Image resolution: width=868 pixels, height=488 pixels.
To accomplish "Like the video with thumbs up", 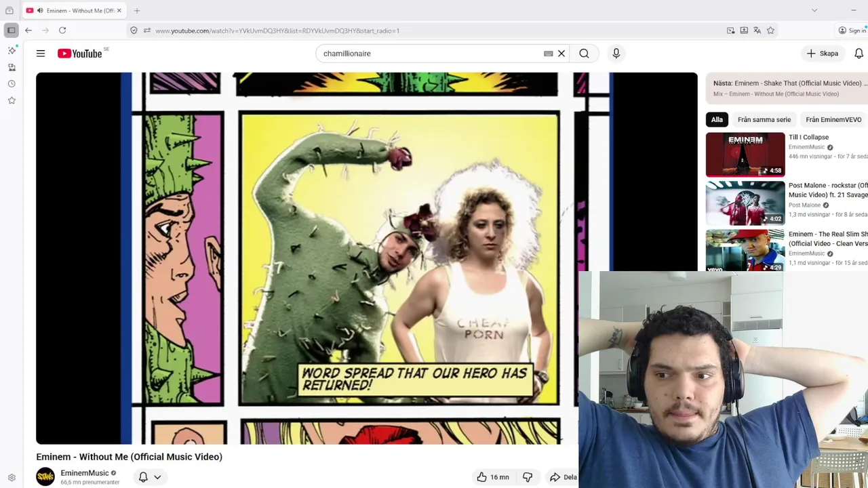I will [493, 477].
